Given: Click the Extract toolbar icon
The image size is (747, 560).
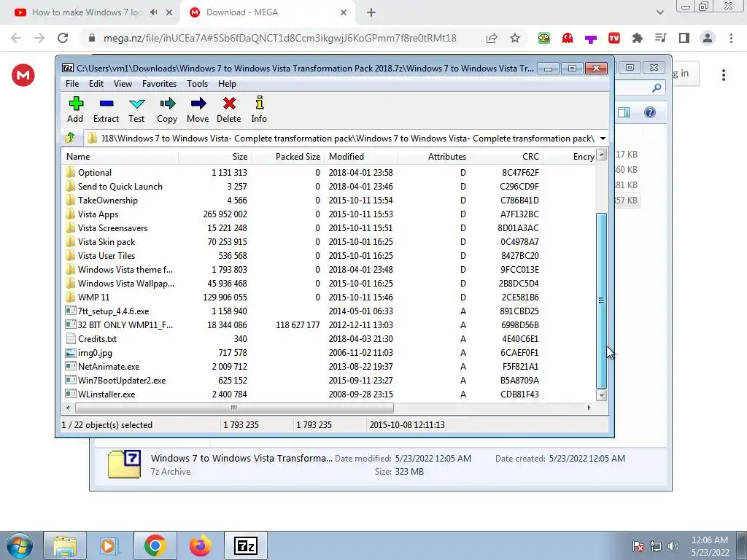Looking at the screenshot, I should click(x=106, y=109).
